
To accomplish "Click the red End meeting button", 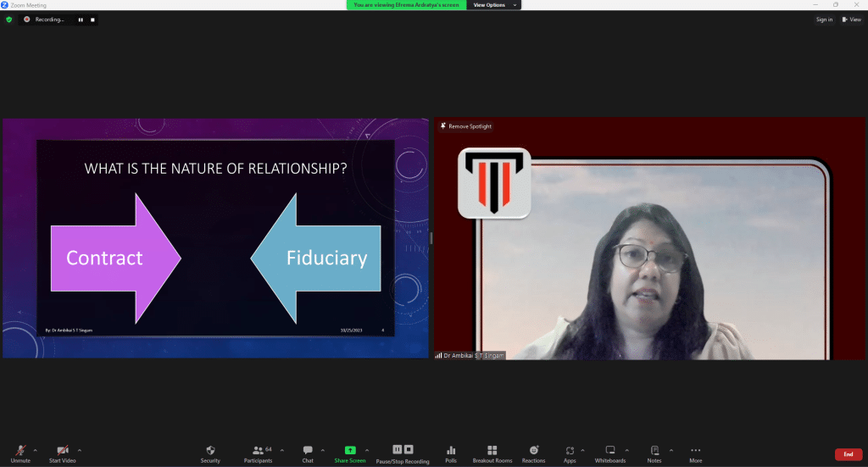I will (x=848, y=454).
